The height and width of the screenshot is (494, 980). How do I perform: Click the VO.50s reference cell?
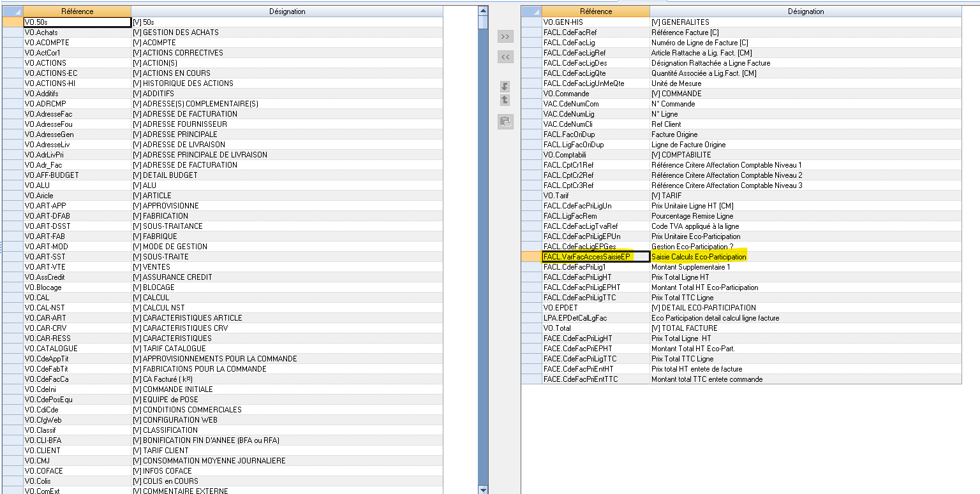click(77, 22)
